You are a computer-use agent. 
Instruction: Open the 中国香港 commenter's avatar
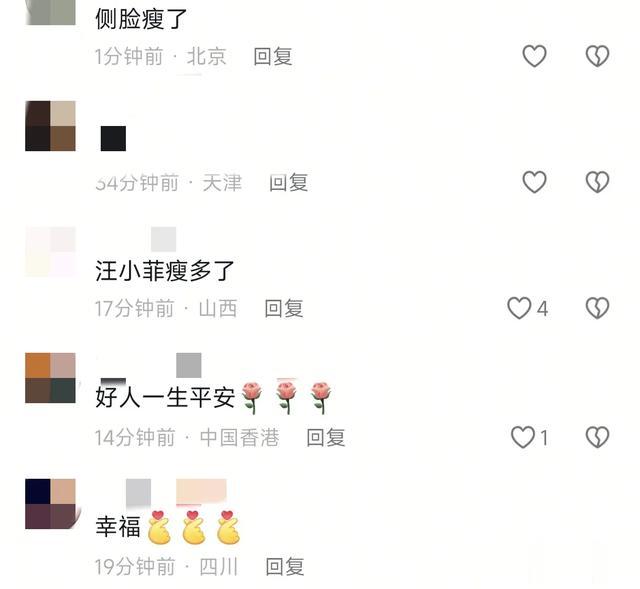50,378
